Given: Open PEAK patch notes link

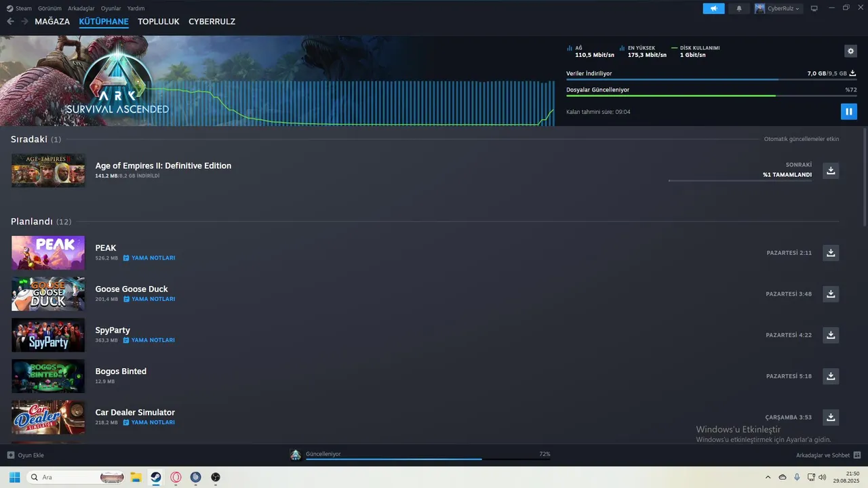Looking at the screenshot, I should pos(149,258).
